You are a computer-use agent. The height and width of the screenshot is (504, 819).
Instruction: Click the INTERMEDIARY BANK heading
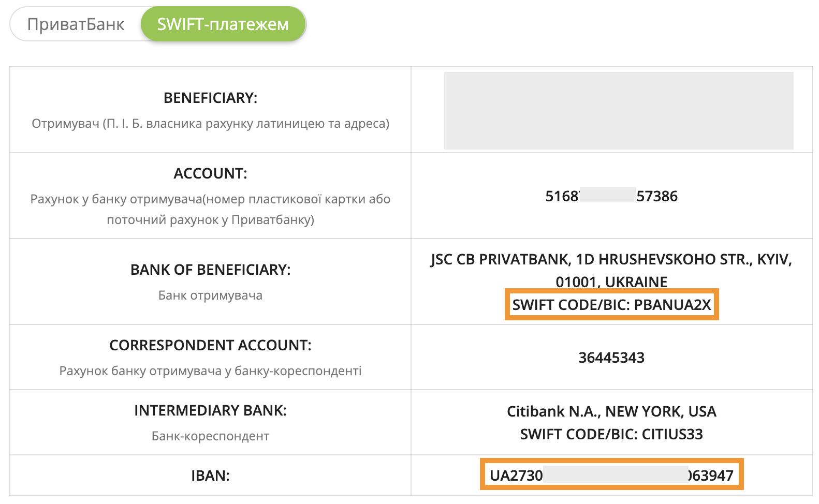pyautogui.click(x=210, y=410)
